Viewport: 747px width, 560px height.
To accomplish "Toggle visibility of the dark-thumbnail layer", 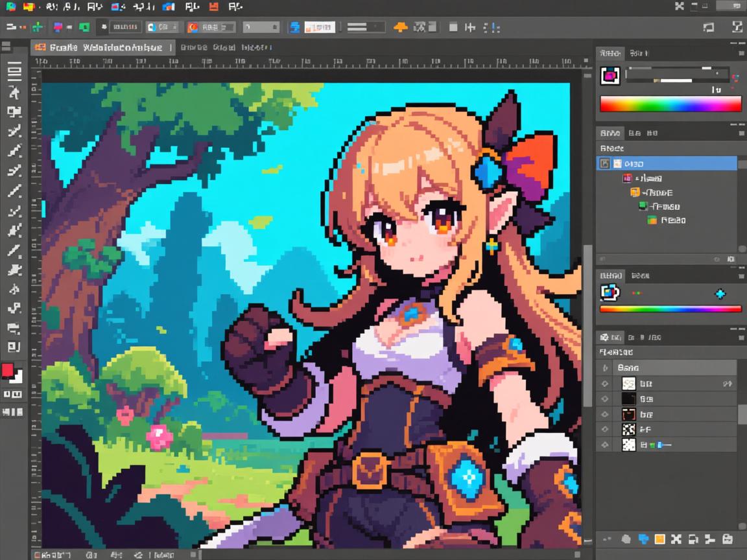I will 605,399.
